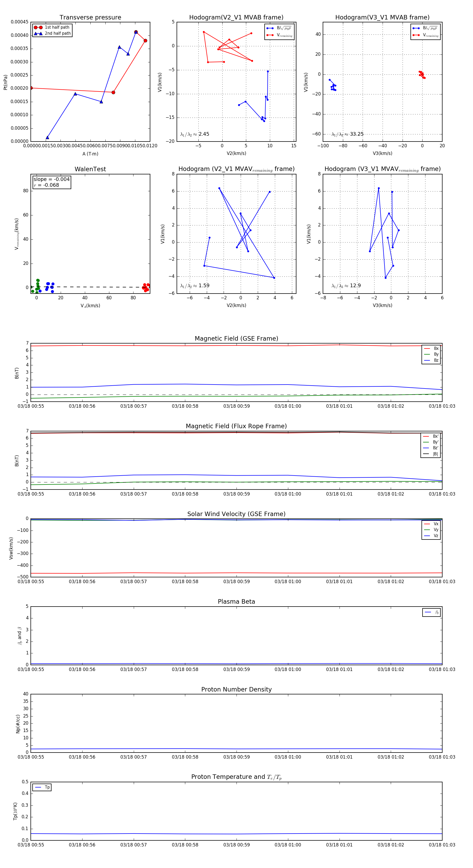
Task: Click the "Magnetic Field (GSE Frame)" title
Action: tap(236, 339)
